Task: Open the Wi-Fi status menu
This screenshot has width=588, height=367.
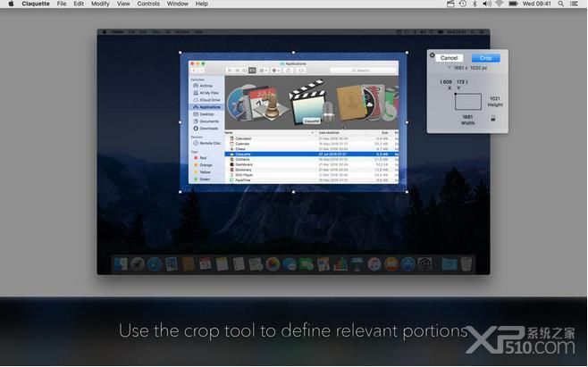Action: (x=500, y=4)
